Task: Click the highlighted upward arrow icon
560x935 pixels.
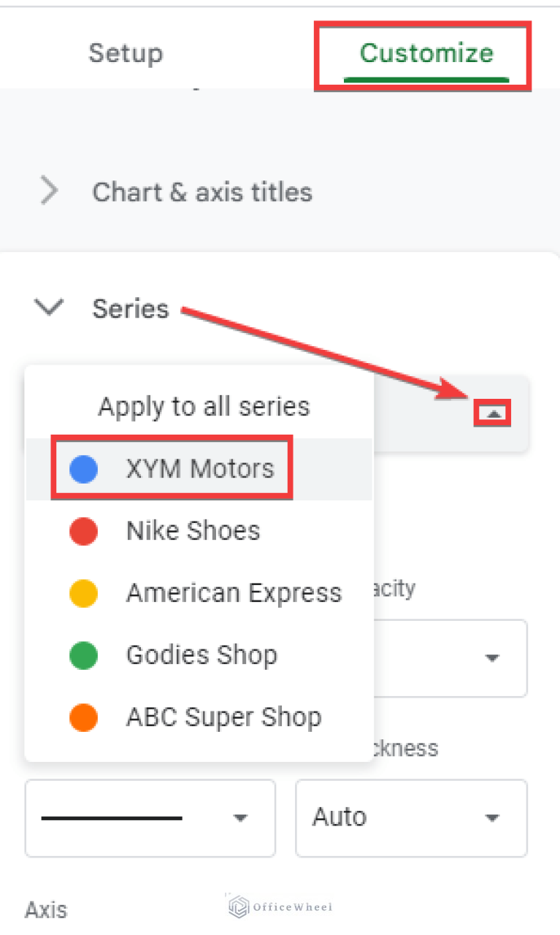Action: pos(492,412)
